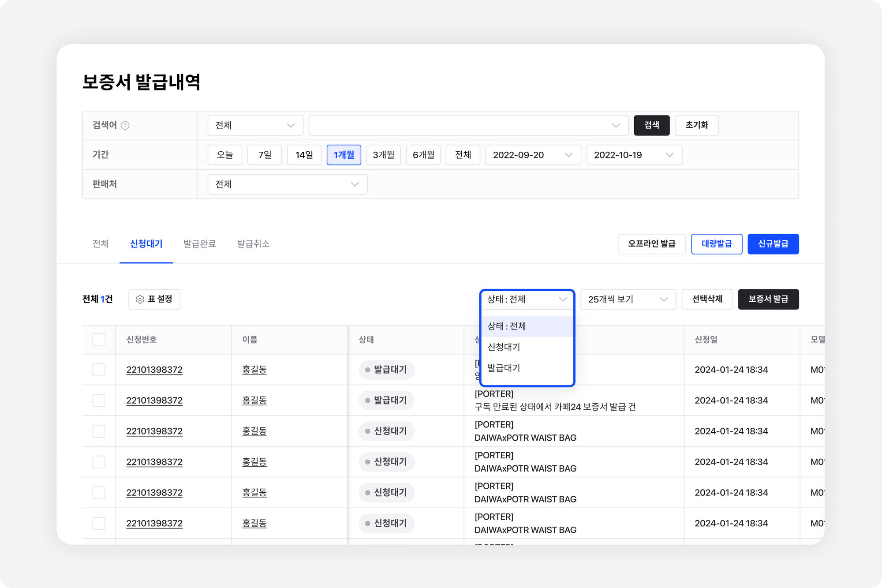This screenshot has height=588, width=882.
Task: Click chevron on start date 2022-09-20
Action: point(568,155)
